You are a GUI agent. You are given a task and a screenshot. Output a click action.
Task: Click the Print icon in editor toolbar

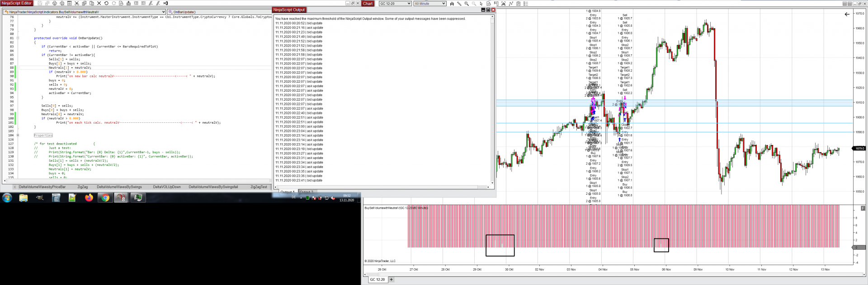coord(54,3)
